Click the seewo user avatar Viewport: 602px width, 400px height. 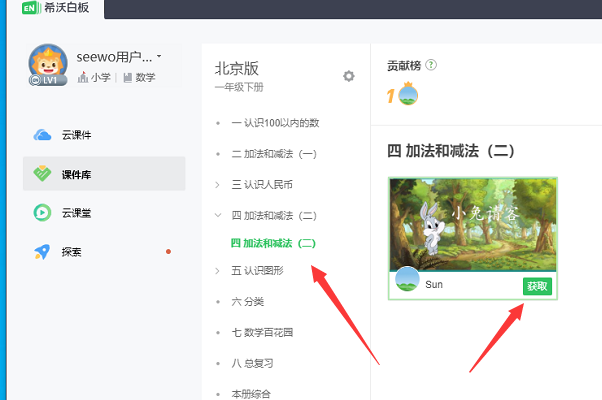click(x=48, y=63)
